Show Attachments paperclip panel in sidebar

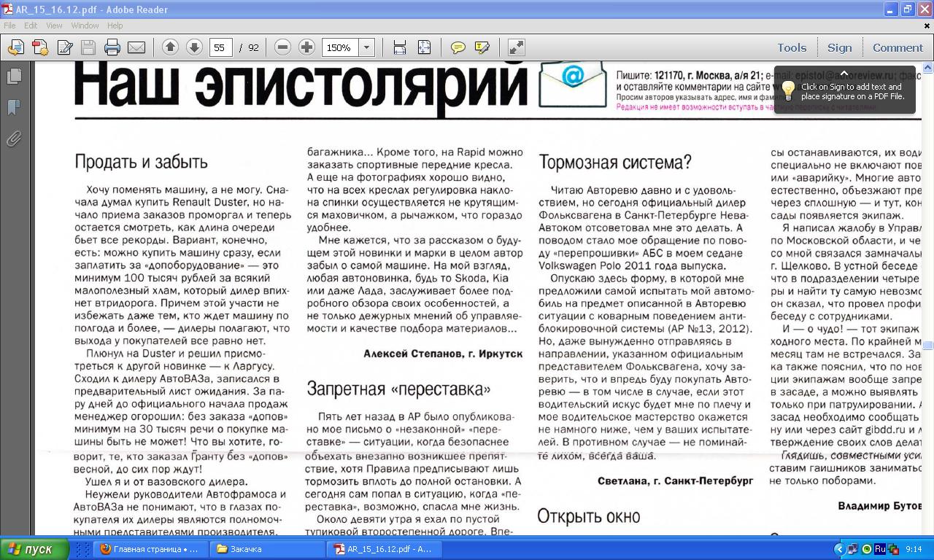[x=14, y=139]
